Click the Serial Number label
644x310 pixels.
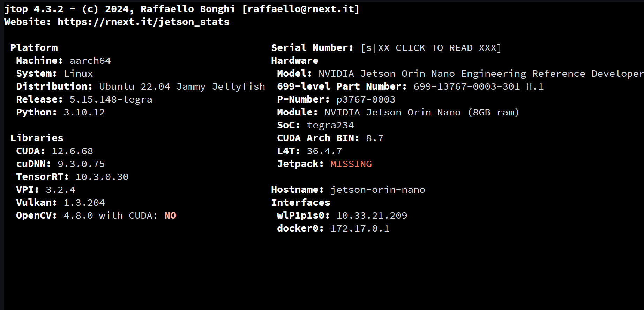tap(312, 48)
